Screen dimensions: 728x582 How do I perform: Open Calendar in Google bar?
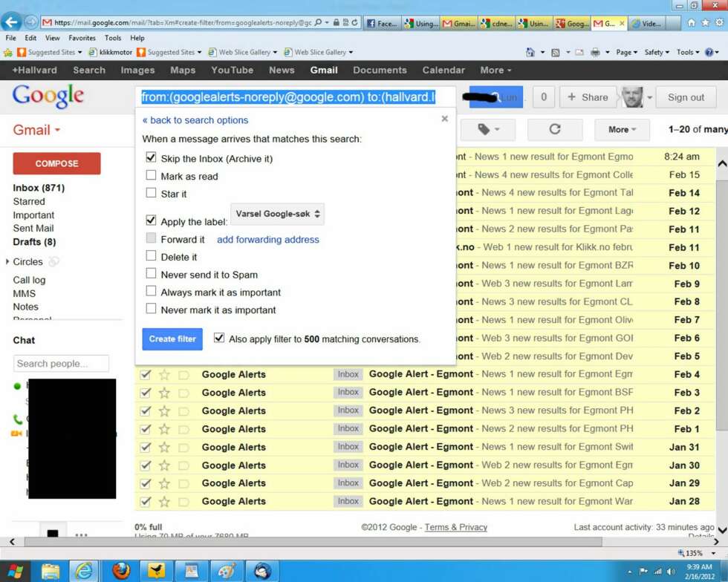443,70
